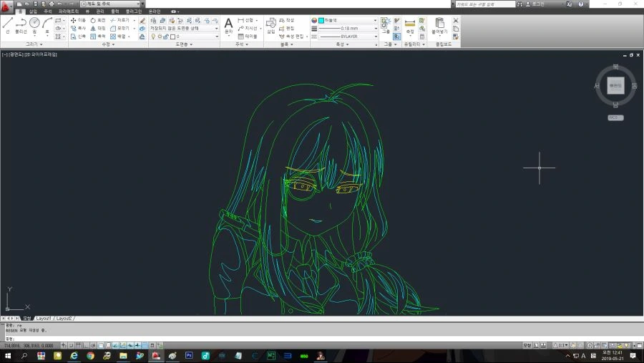The width and height of the screenshot is (644, 363).
Task: Select the Circle (원) tool
Action: tap(34, 26)
